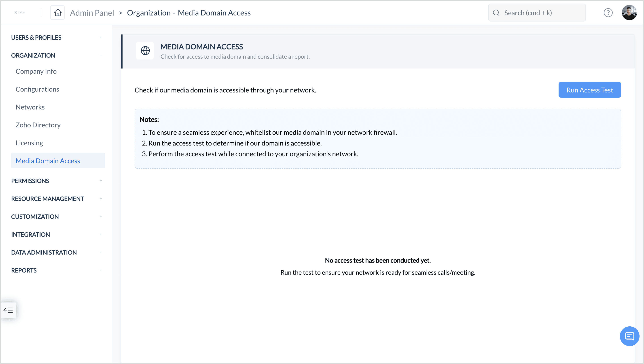Expand the Resource Management section
Viewport: 644px width, 364px height.
pyautogui.click(x=101, y=199)
